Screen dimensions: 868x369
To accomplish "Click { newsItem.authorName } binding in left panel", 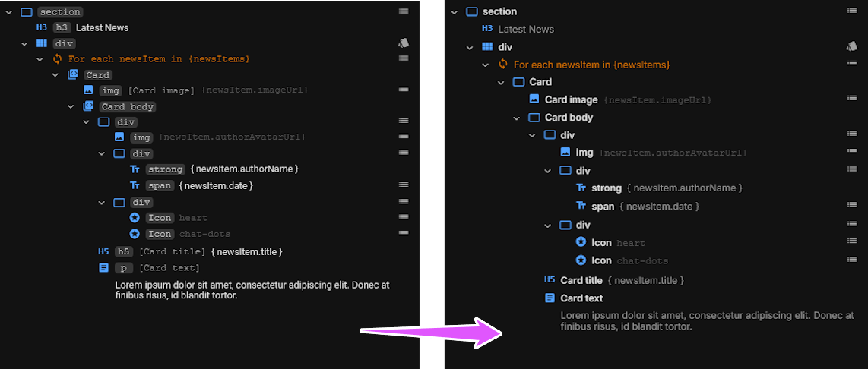I will (244, 169).
